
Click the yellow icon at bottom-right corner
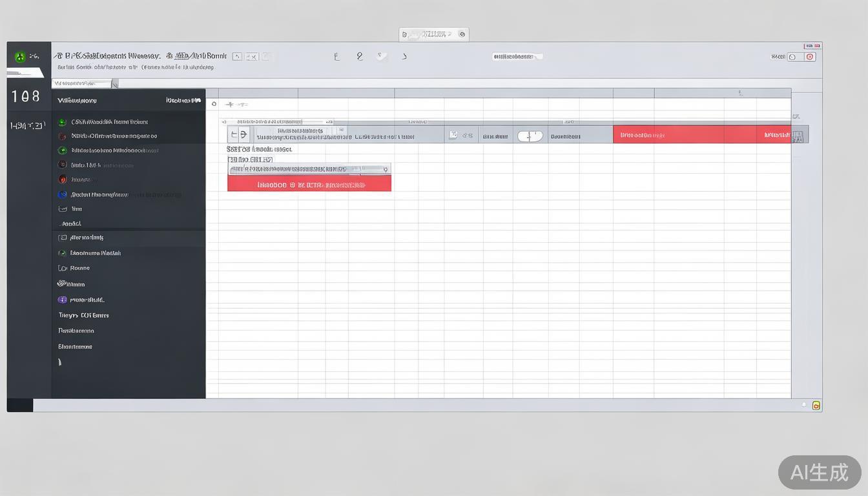click(816, 406)
